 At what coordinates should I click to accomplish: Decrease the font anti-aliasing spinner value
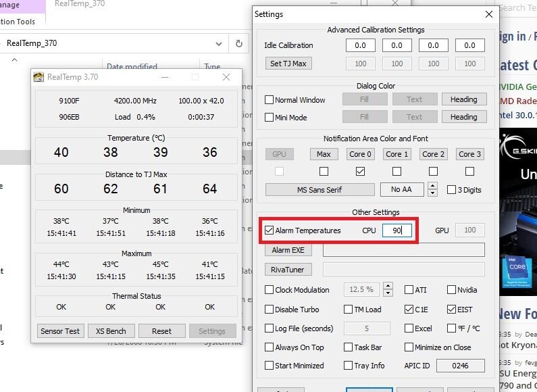coord(432,193)
